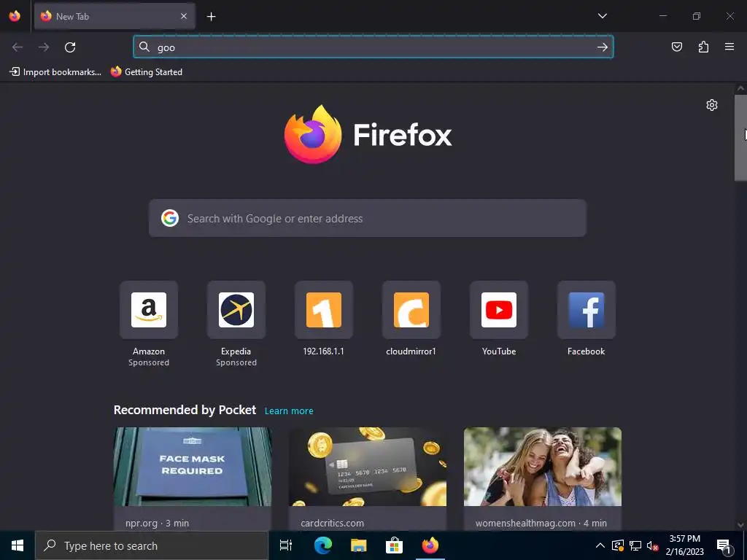Click the address bar containing goo
Image resolution: width=747 pixels, height=560 pixels.
(373, 47)
